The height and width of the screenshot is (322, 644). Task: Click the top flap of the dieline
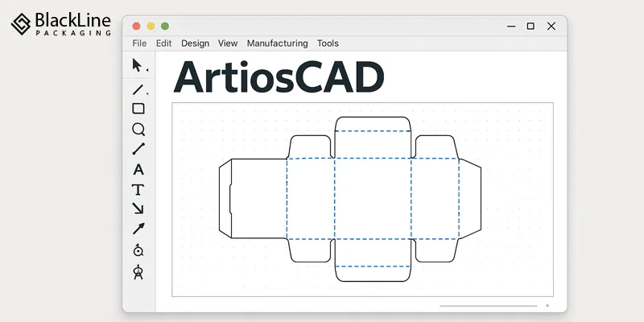[373, 124]
